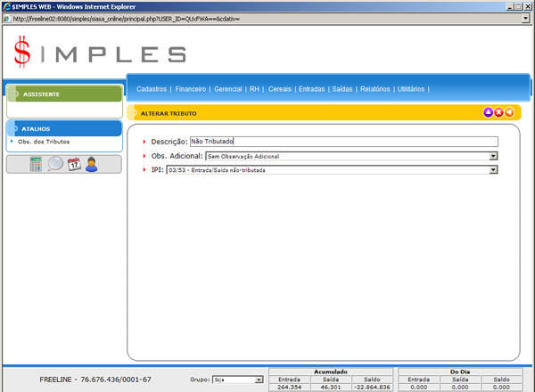Click the speech bubble messages icon
Viewport: 535px width, 392px height.
click(55, 164)
